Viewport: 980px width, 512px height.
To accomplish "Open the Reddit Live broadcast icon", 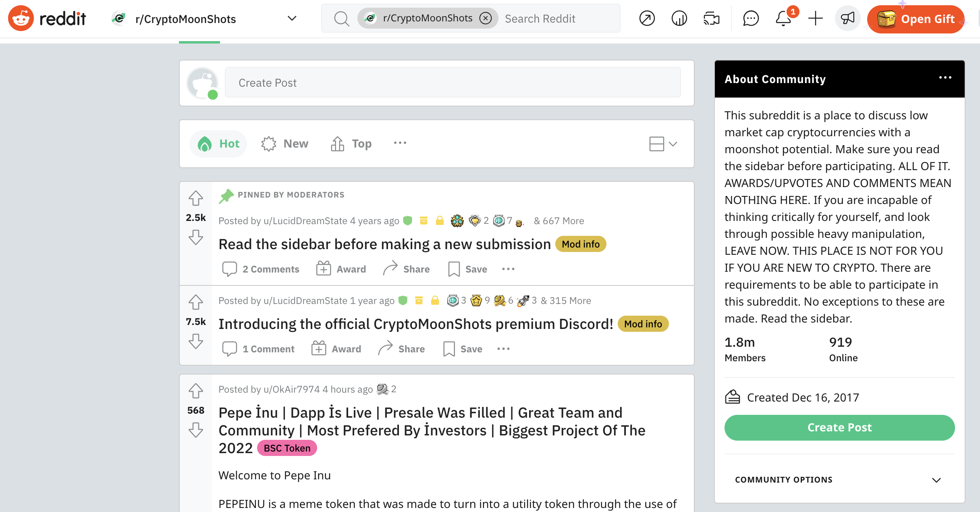I will pos(712,19).
